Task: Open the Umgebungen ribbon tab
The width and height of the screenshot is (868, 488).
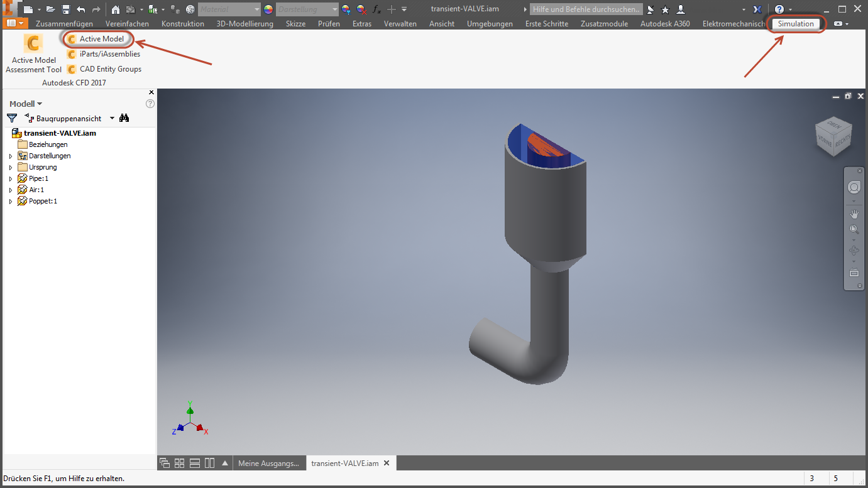Action: tap(490, 24)
